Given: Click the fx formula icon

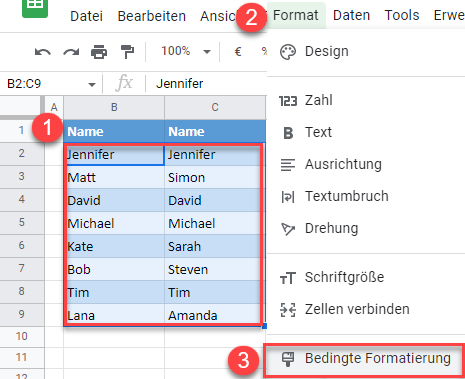Looking at the screenshot, I should pos(124,83).
